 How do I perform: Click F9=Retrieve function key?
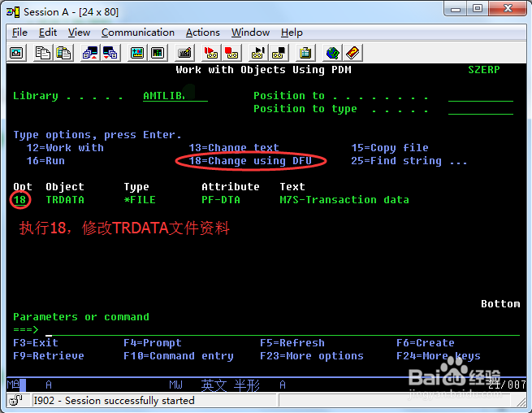coord(49,356)
